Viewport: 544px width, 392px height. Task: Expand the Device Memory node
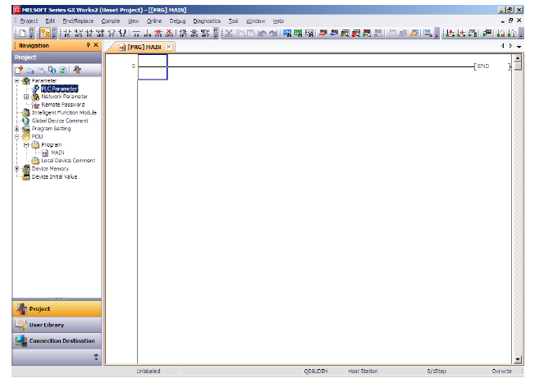coord(17,169)
